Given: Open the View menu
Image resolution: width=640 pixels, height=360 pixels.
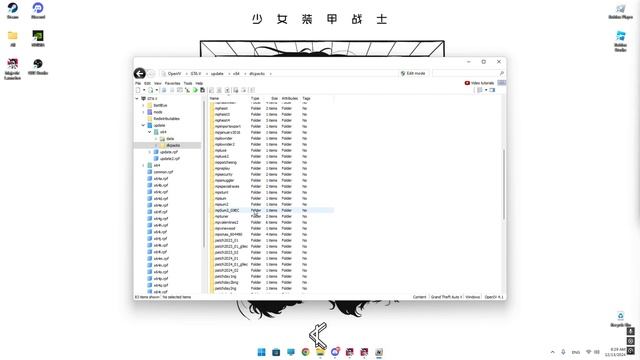Looking at the screenshot, I should [x=158, y=83].
